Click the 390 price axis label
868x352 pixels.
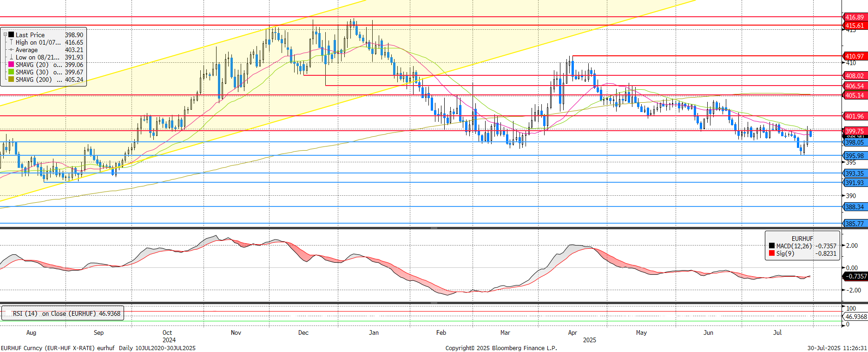click(850, 196)
